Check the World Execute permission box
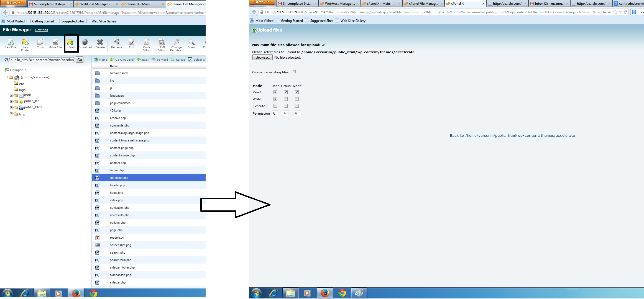This screenshot has height=299, width=644. click(x=297, y=106)
